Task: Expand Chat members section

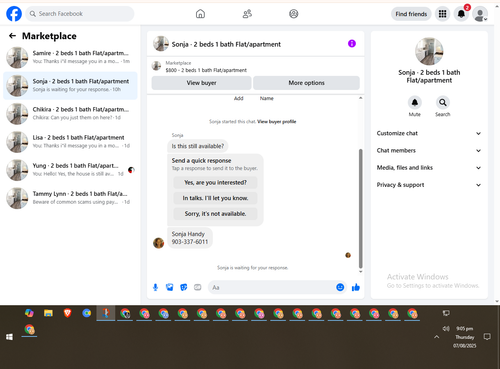Action: tap(429, 150)
